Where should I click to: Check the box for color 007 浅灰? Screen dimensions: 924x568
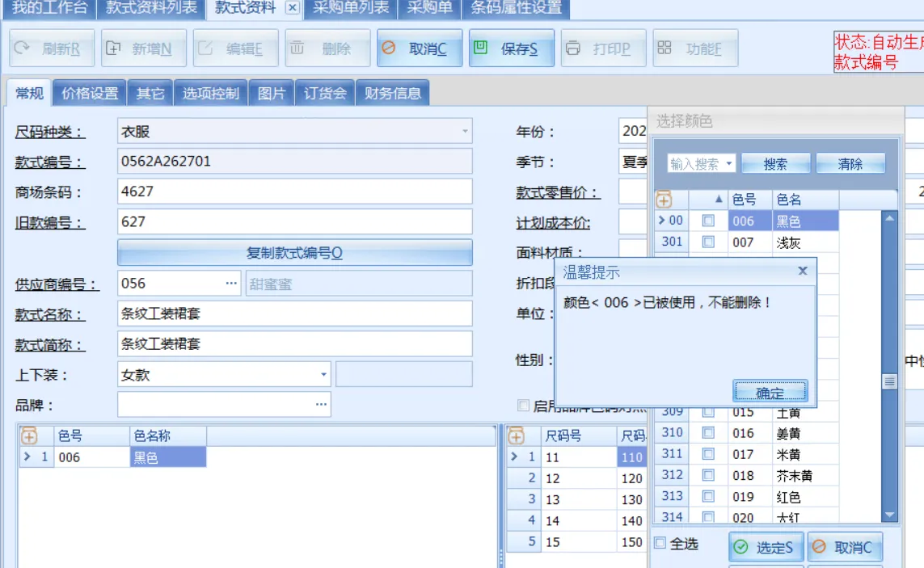coord(708,242)
